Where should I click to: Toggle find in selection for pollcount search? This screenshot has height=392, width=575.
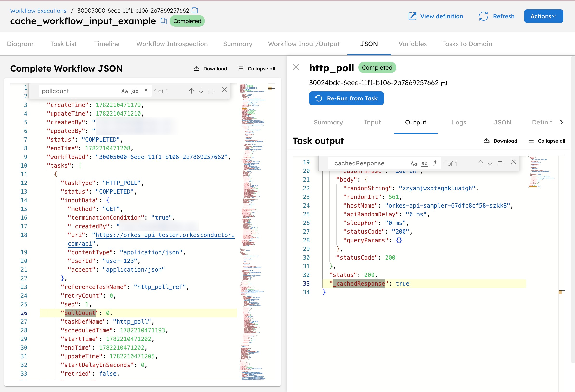point(211,91)
